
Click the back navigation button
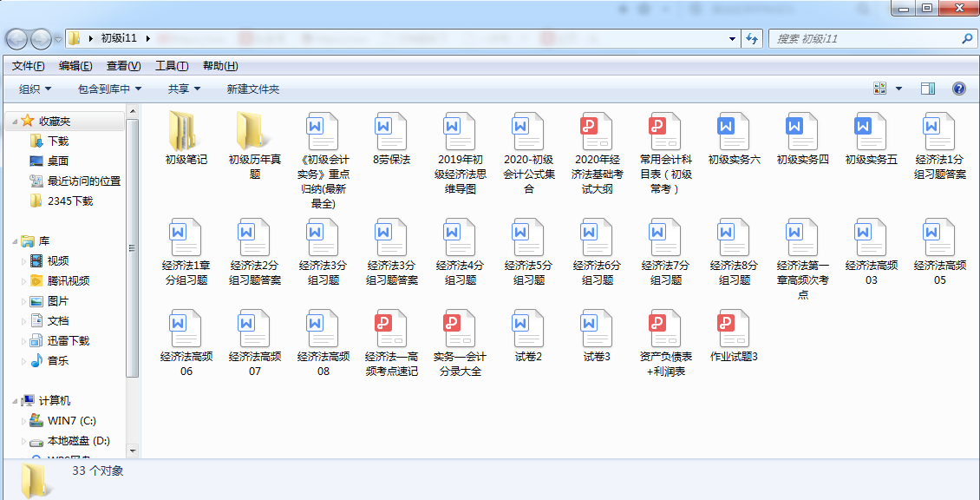(x=17, y=39)
